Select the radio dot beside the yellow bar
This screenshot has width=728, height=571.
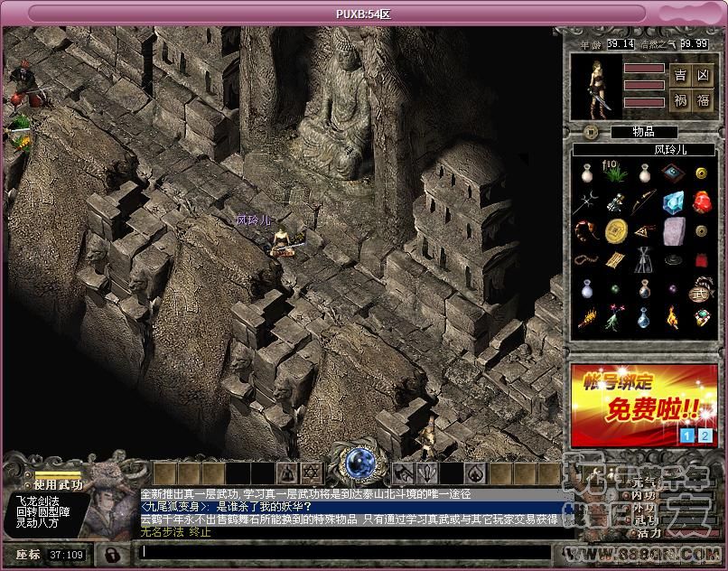pos(28,475)
